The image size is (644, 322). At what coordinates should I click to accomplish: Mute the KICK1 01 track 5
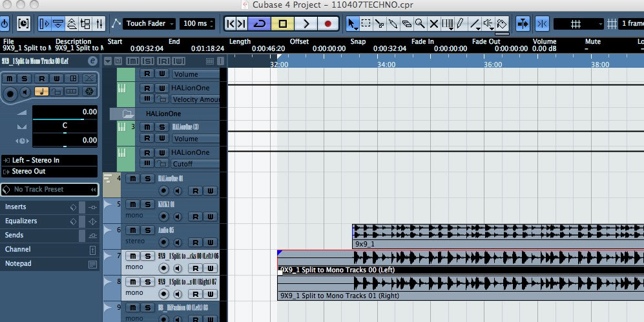132,205
